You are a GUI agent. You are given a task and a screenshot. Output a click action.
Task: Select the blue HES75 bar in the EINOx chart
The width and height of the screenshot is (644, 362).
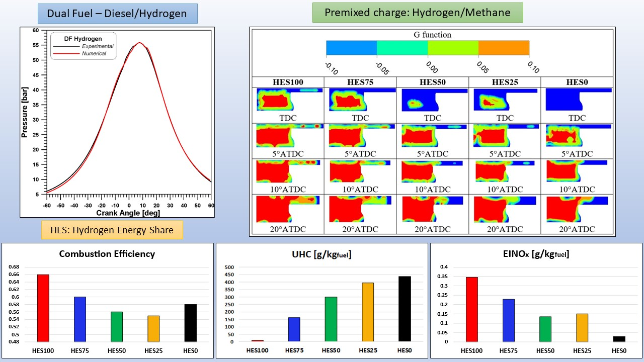pyautogui.click(x=508, y=321)
